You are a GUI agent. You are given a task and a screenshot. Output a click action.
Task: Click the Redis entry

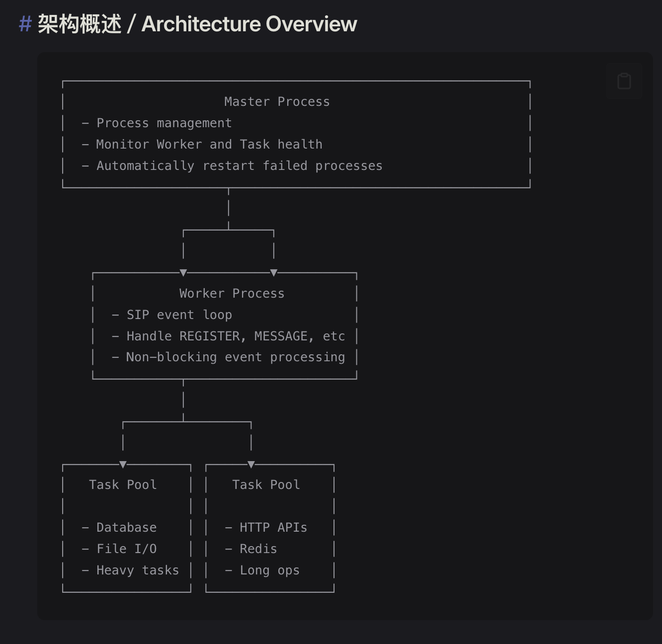pyautogui.click(x=258, y=549)
